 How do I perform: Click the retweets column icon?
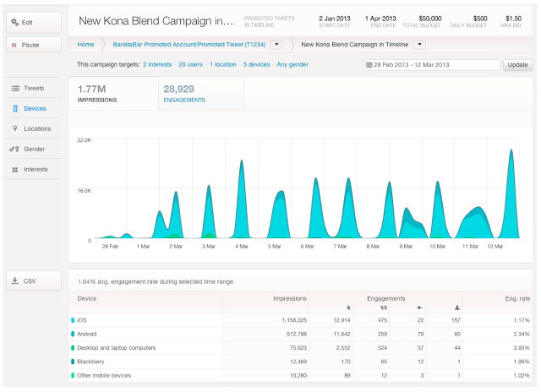point(385,308)
